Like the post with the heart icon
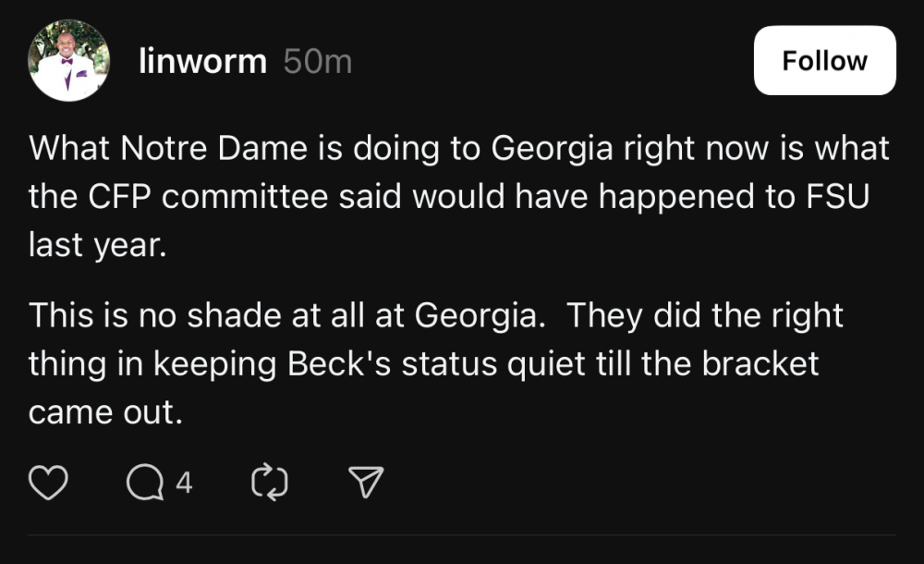 tap(49, 482)
